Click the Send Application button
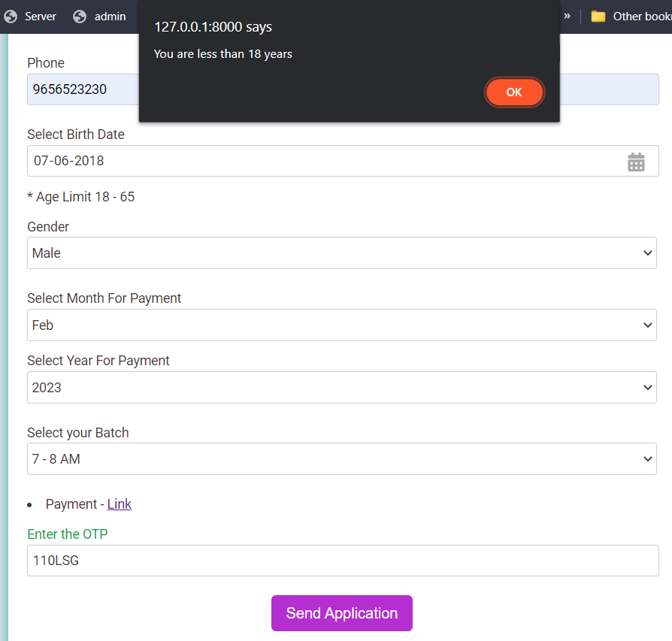The width and height of the screenshot is (672, 641). [x=341, y=612]
